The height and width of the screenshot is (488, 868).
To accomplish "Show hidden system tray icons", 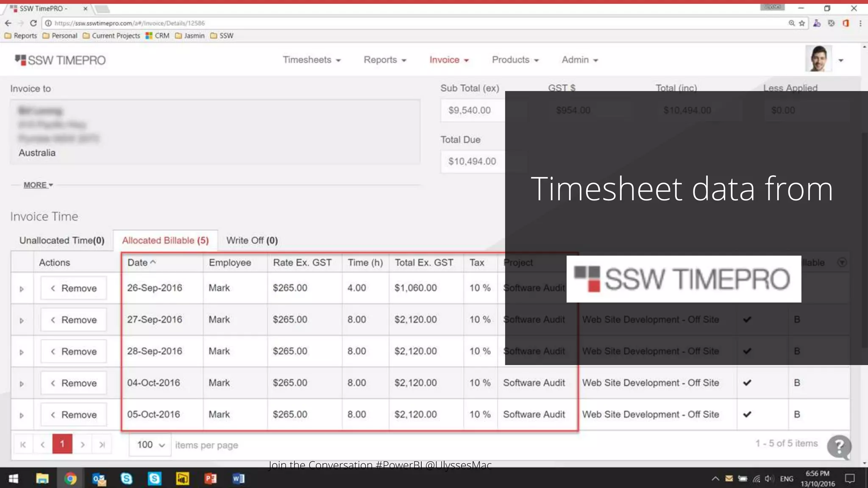I will (x=715, y=479).
